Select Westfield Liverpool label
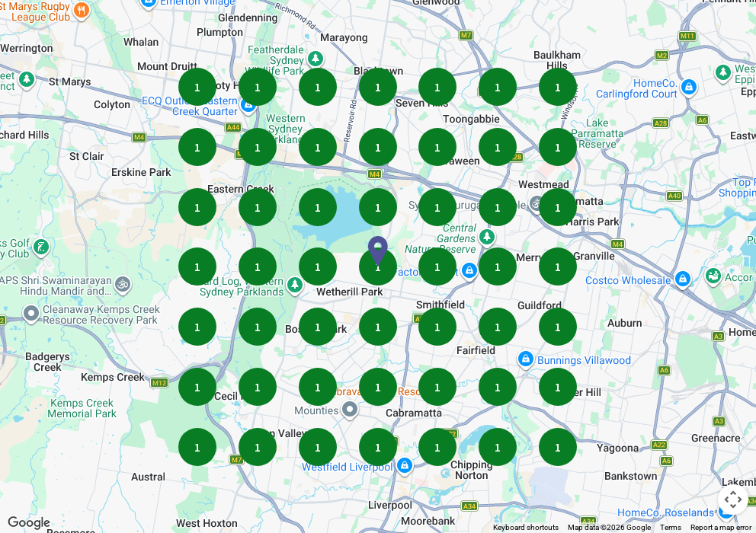The width and height of the screenshot is (756, 533). 348,467
